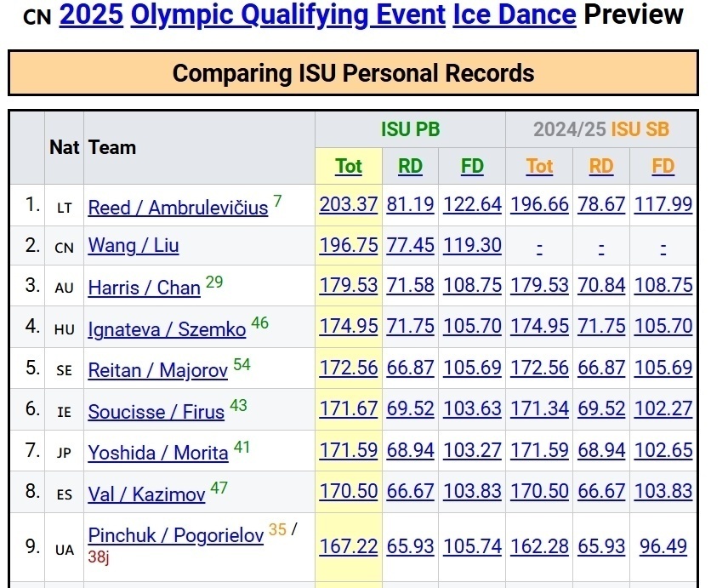The image size is (711, 588).
Task: Select the Harris / Chan team link
Action: (144, 288)
